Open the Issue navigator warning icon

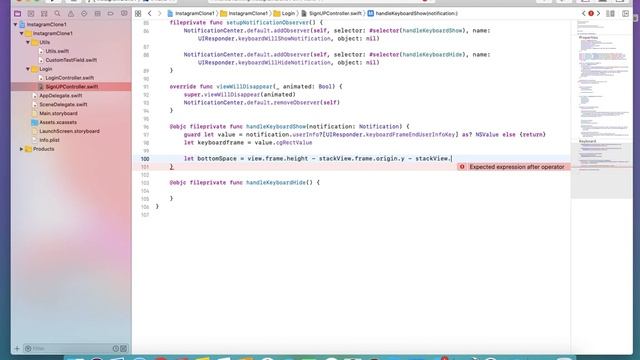tap(71, 13)
